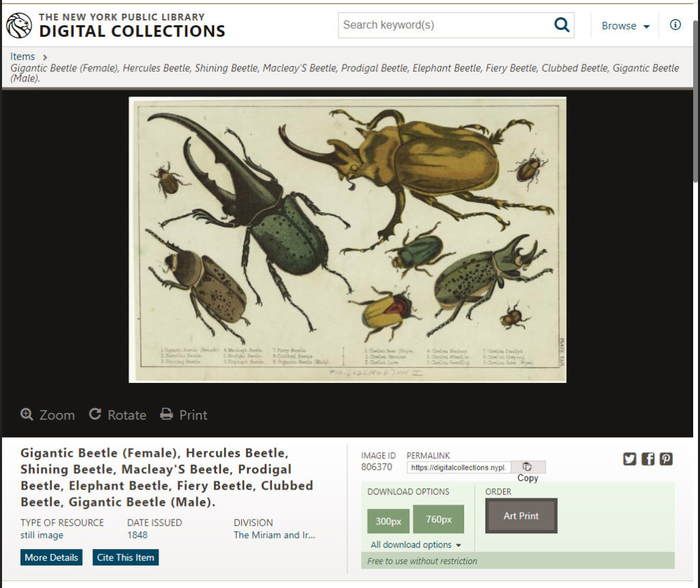Viewport: 700px width, 588px height.
Task: Click the 'DOWNLOAD OPTIONS' label
Action: [408, 492]
